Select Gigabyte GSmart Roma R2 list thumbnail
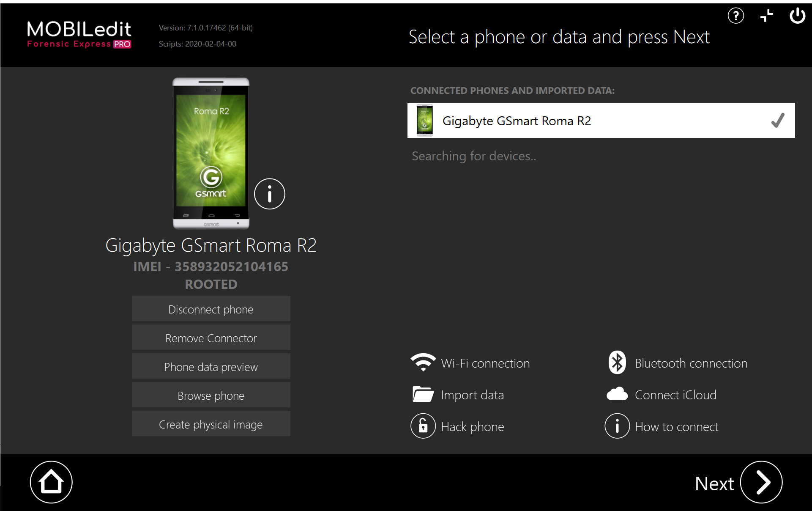The width and height of the screenshot is (812, 511). [424, 121]
